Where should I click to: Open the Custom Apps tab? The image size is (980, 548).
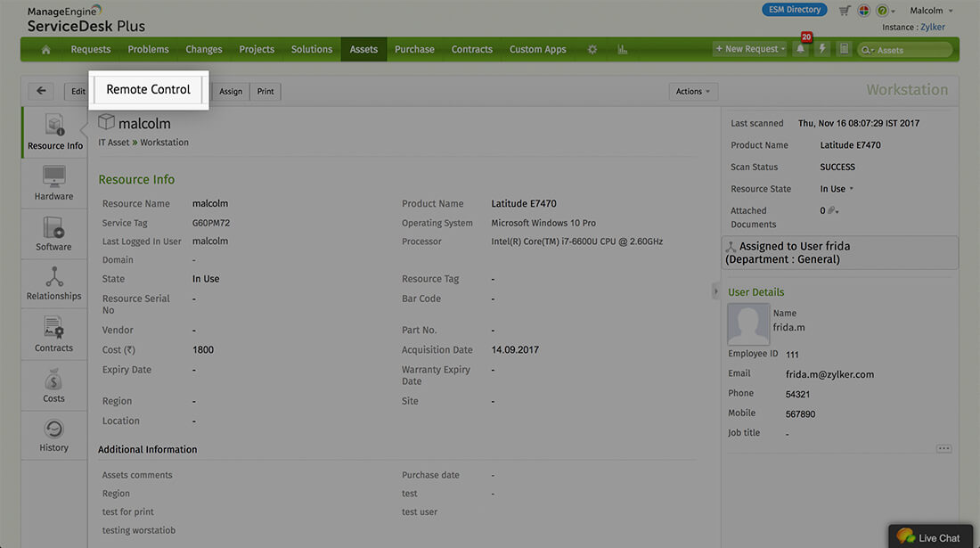click(x=537, y=49)
